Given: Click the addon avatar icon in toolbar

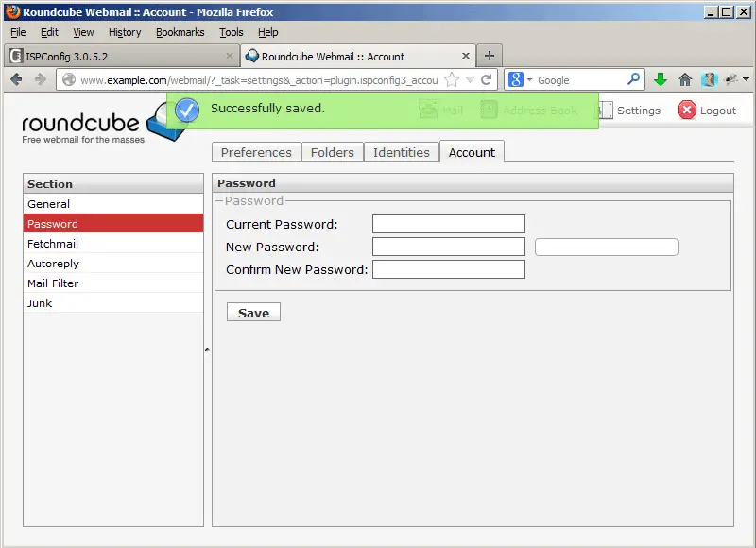Looking at the screenshot, I should click(710, 79).
